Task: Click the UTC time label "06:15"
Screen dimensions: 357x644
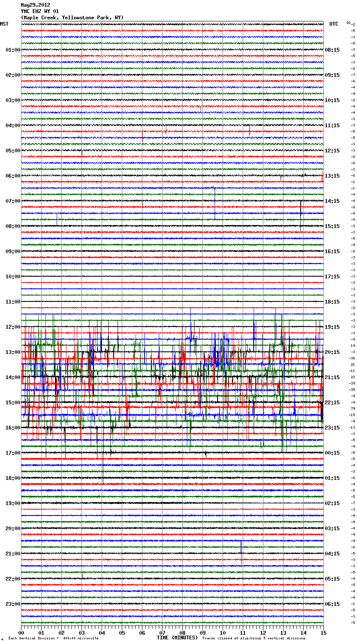Action: [x=332, y=604]
